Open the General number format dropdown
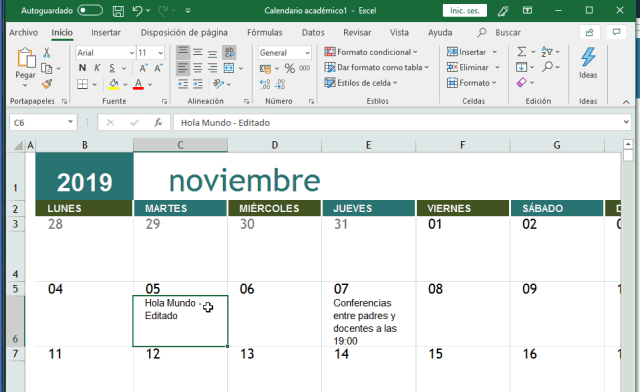The width and height of the screenshot is (640, 392). click(x=307, y=53)
